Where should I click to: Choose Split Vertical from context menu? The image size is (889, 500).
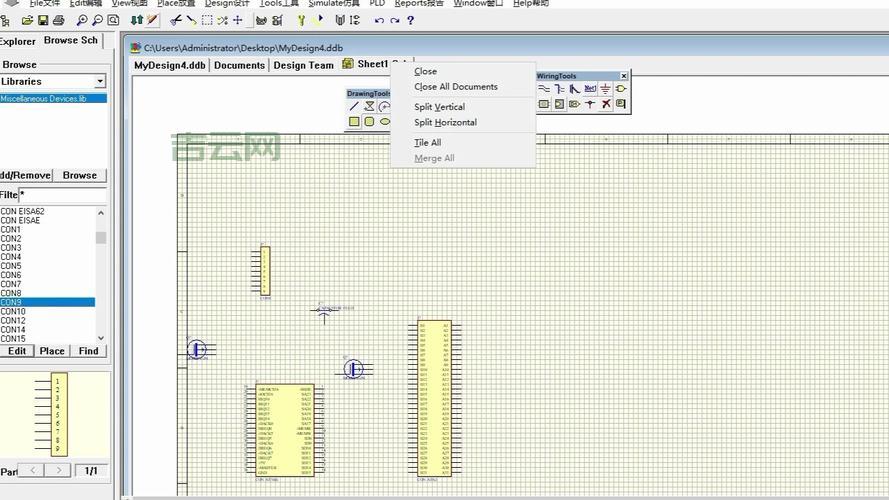point(439,107)
